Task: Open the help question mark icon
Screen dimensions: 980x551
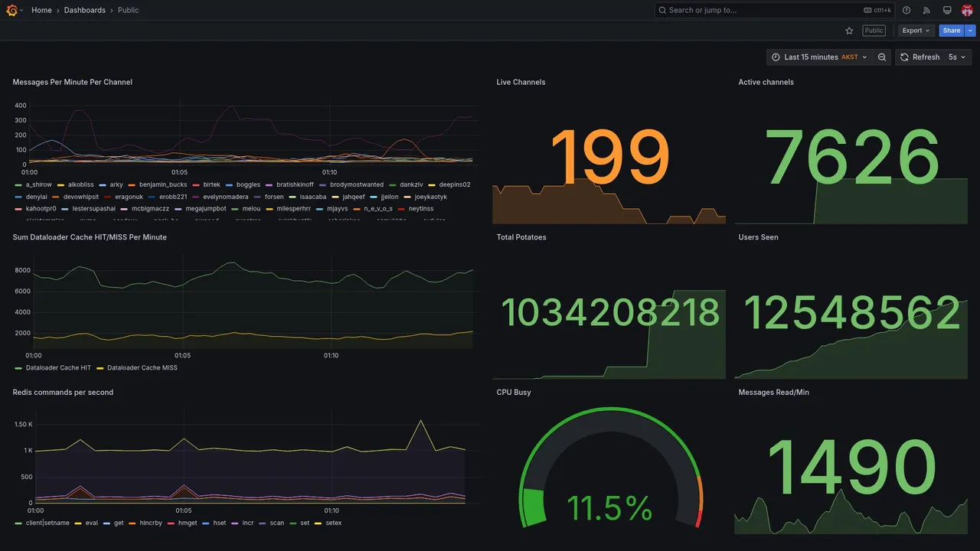Action: [906, 10]
